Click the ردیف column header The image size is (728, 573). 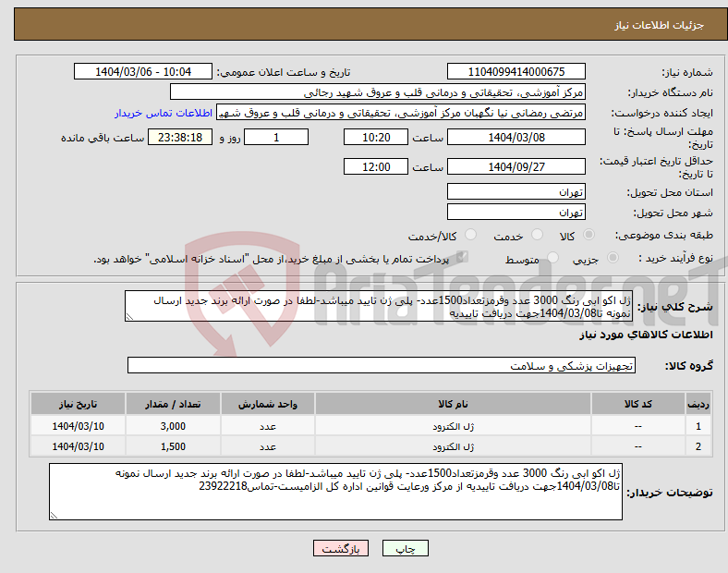click(698, 404)
